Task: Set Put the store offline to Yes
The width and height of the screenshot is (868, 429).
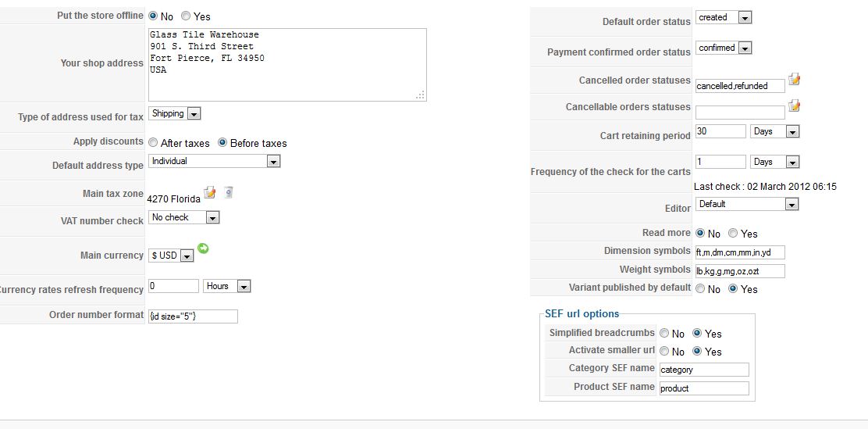Action: [186, 16]
